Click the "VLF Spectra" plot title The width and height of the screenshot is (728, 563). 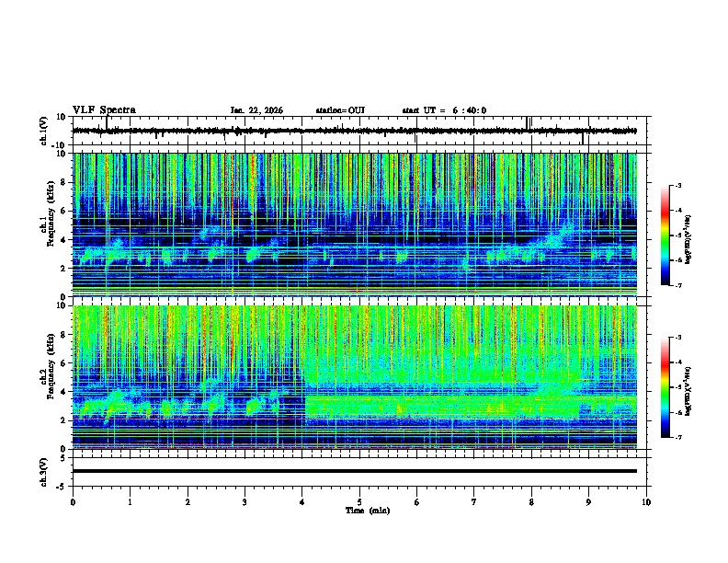coord(104,110)
